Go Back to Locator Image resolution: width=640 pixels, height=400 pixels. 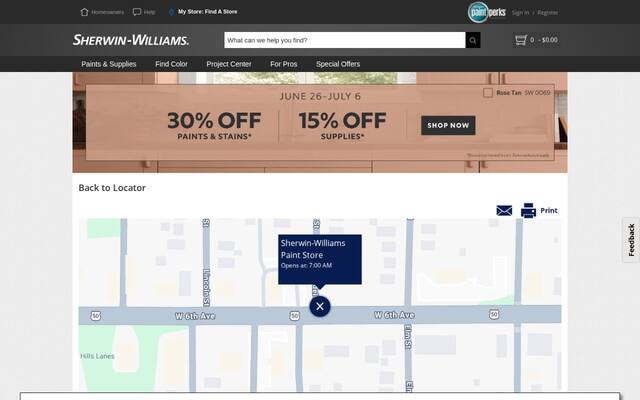112,188
